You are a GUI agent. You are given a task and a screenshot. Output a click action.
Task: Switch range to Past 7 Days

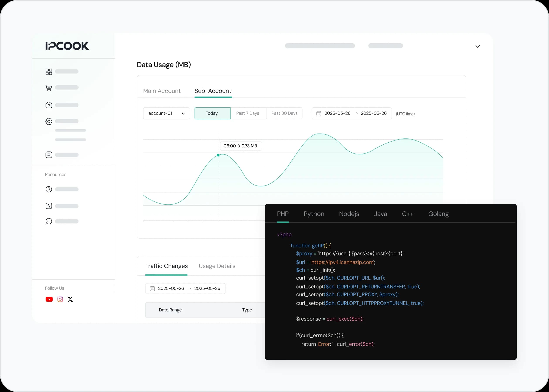tap(248, 113)
